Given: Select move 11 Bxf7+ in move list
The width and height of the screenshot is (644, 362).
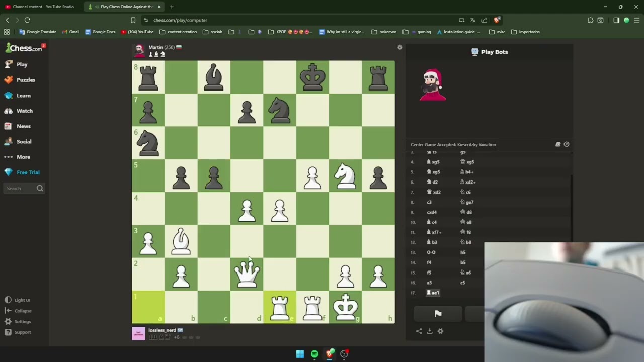Looking at the screenshot, I should [x=434, y=232].
